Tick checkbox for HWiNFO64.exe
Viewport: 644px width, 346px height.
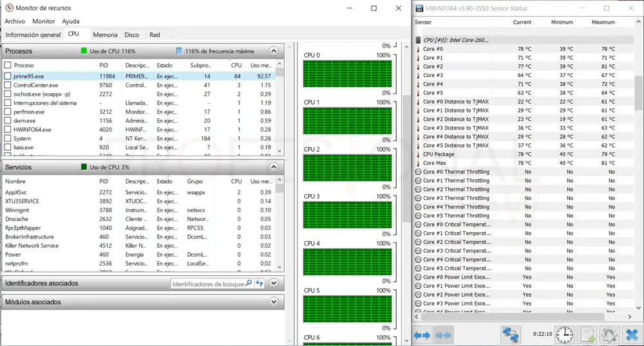click(x=7, y=129)
